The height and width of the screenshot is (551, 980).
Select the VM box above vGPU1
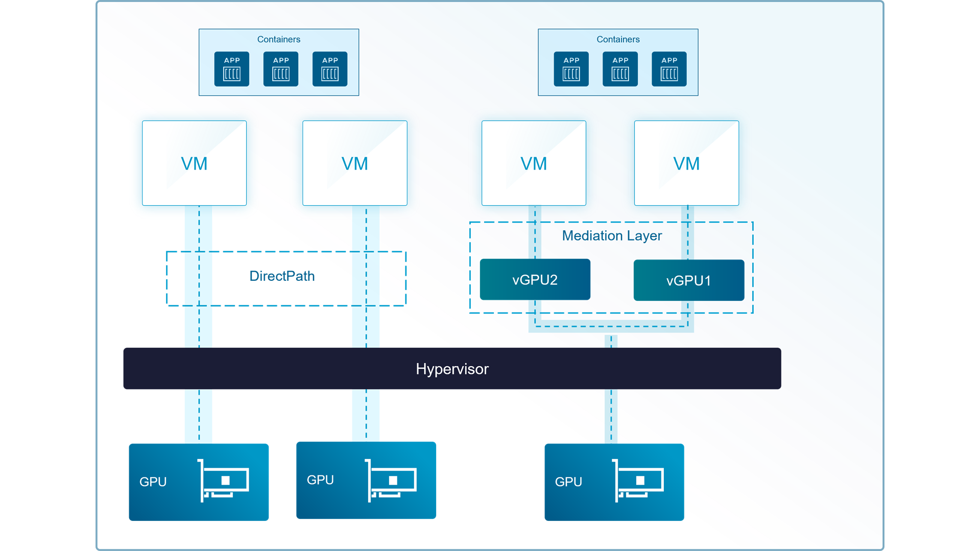tap(686, 163)
